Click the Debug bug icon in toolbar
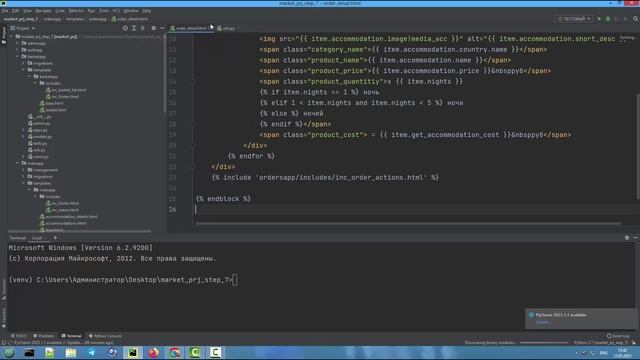Viewport: 640px width, 360px height. (608, 19)
